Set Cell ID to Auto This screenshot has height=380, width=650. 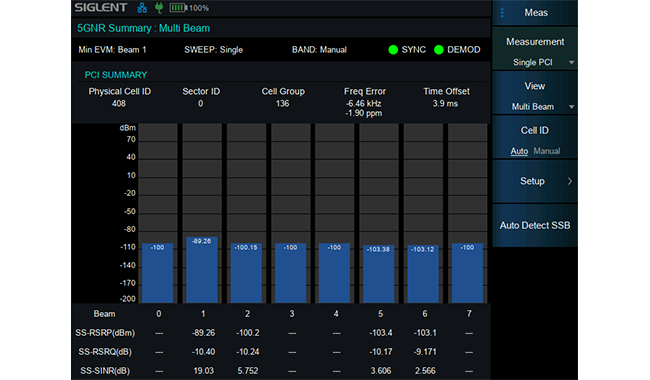point(519,151)
